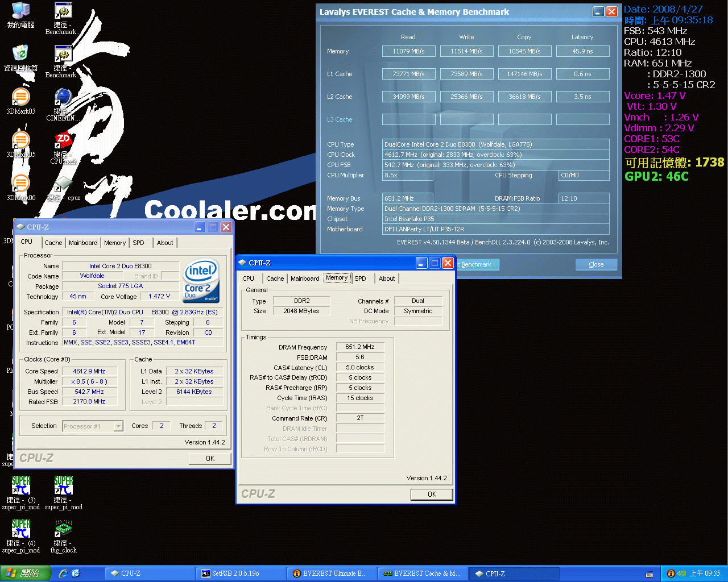Click the Level 2 6144 KBytes cache value

[x=194, y=392]
